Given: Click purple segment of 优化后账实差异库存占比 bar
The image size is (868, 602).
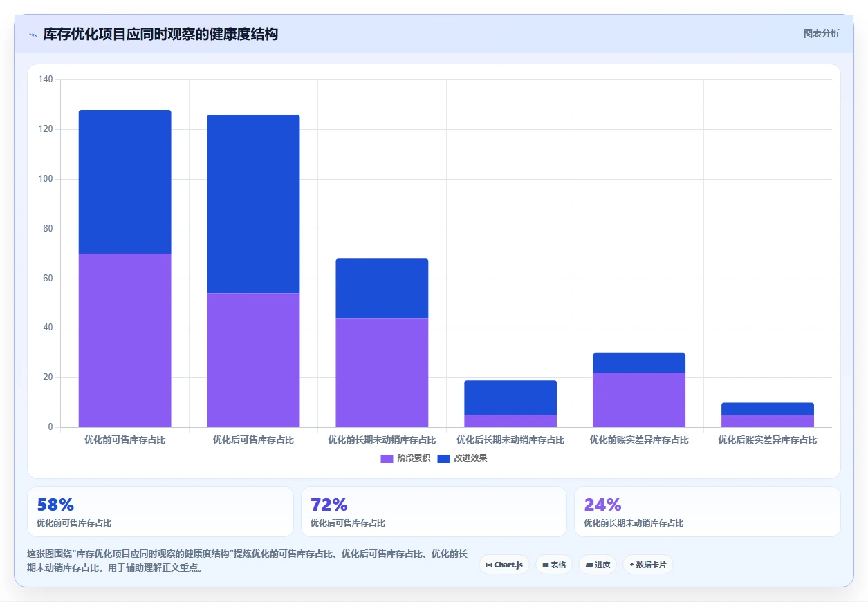Looking at the screenshot, I should (768, 421).
